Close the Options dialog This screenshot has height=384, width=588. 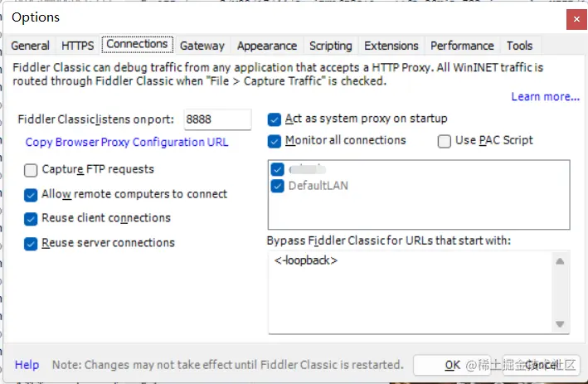[x=576, y=19]
